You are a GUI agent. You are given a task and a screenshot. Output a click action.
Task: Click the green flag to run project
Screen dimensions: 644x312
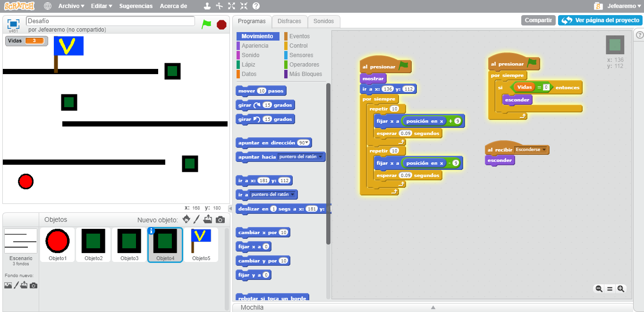click(206, 24)
